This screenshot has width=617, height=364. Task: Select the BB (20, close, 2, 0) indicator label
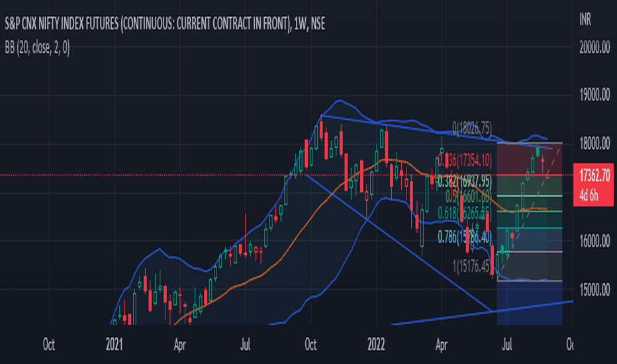37,48
